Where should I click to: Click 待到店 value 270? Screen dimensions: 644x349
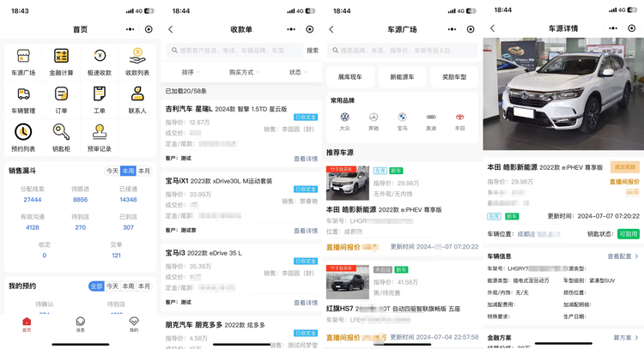(x=80, y=227)
